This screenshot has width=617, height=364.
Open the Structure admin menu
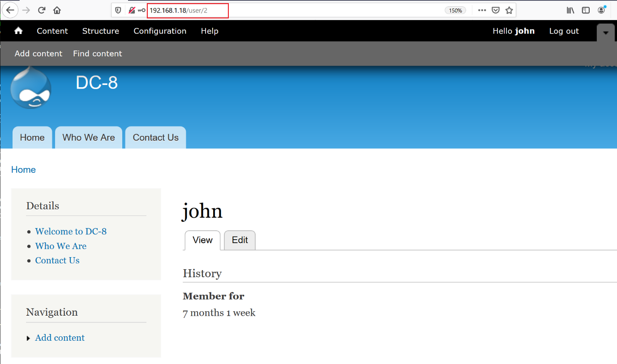(101, 31)
